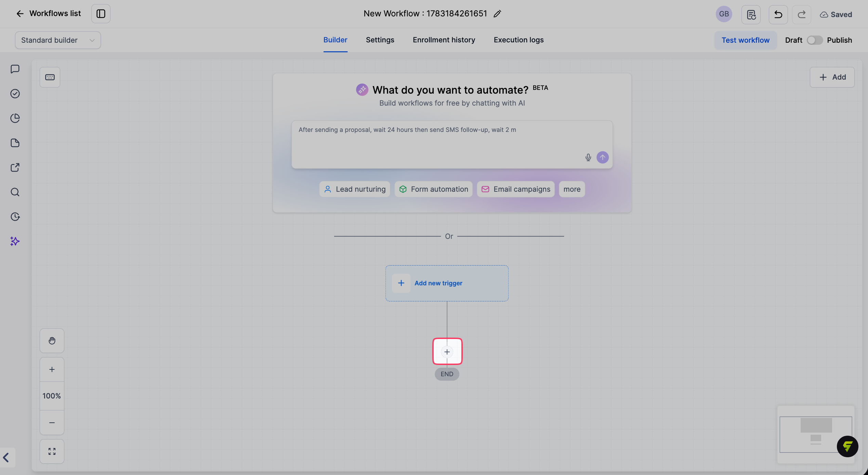Toggle the sidebar panel icon
This screenshot has height=475, width=868.
[x=101, y=14]
